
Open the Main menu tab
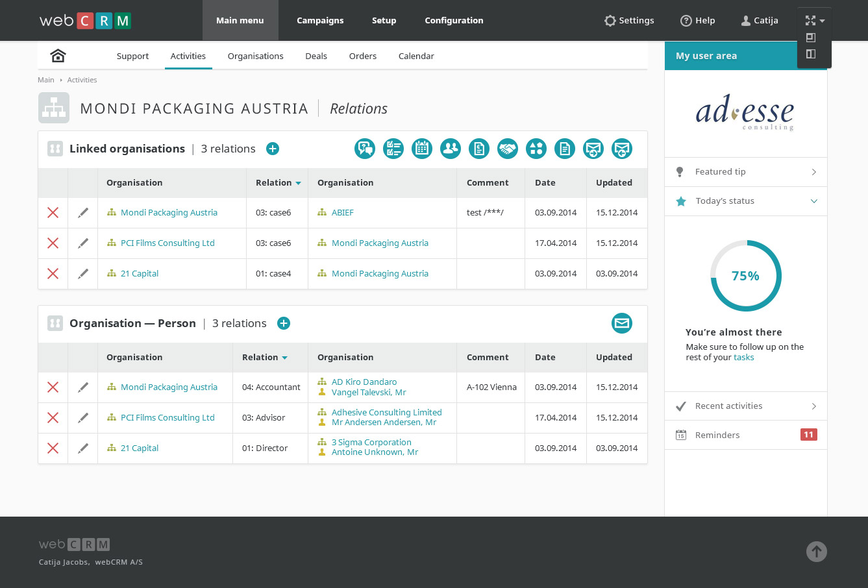240,20
